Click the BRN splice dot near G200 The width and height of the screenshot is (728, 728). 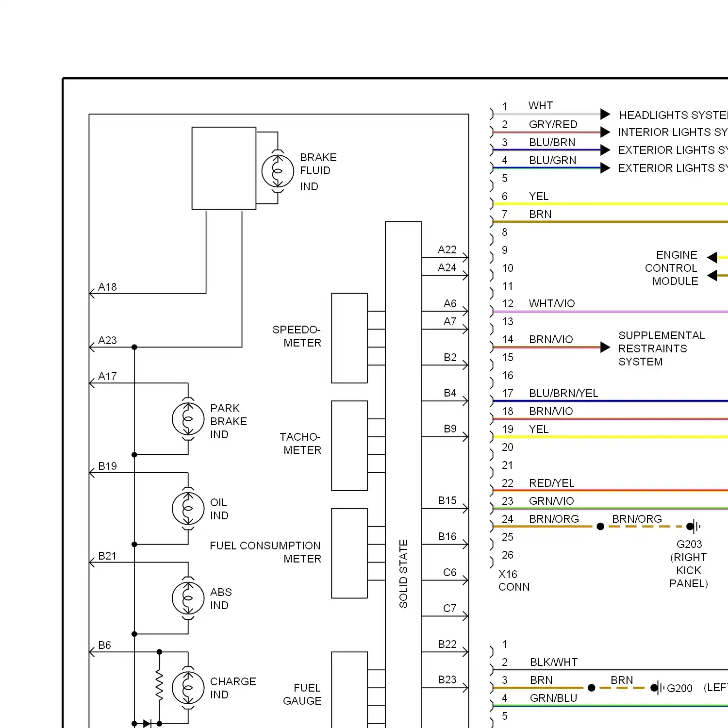point(591,688)
